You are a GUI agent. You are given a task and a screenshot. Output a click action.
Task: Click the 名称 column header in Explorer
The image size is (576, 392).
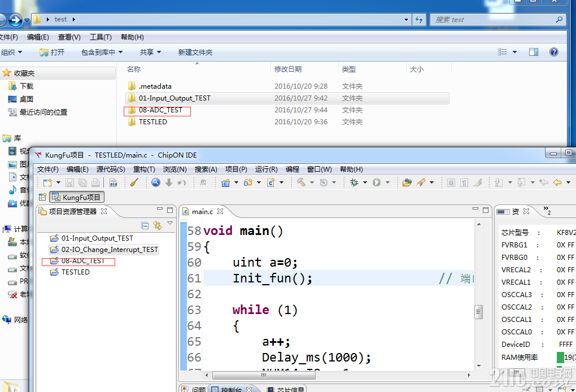pos(134,69)
